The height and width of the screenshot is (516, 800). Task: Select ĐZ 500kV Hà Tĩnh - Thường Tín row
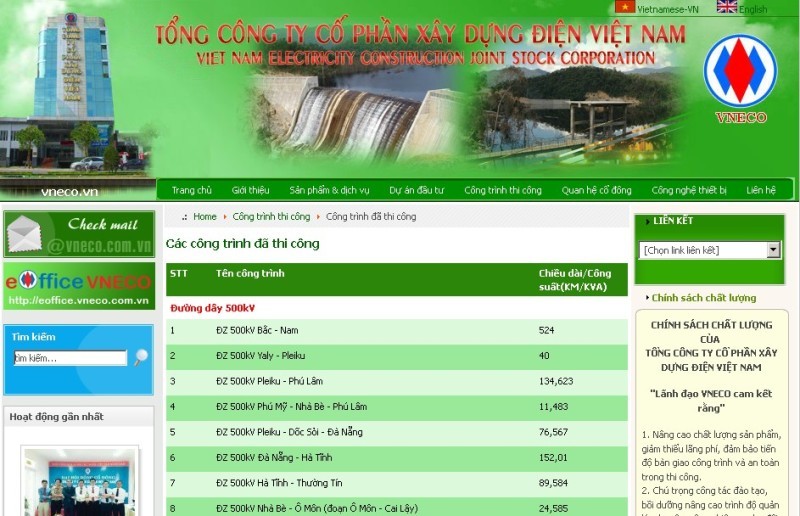[396, 483]
